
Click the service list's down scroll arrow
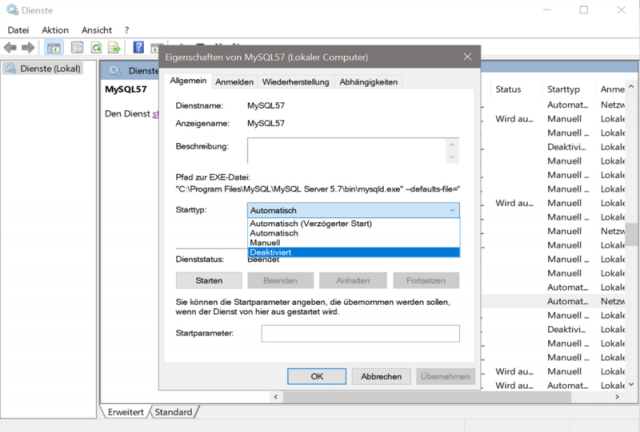coord(631,384)
